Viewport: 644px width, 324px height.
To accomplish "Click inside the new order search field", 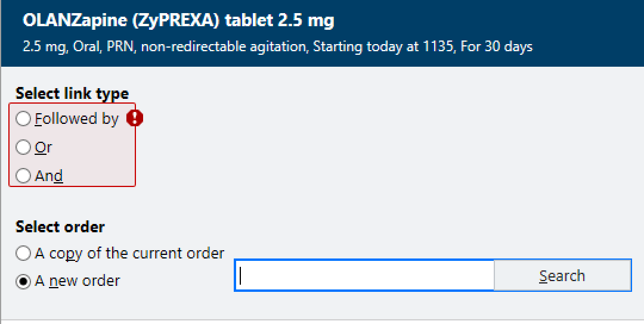I will point(365,276).
